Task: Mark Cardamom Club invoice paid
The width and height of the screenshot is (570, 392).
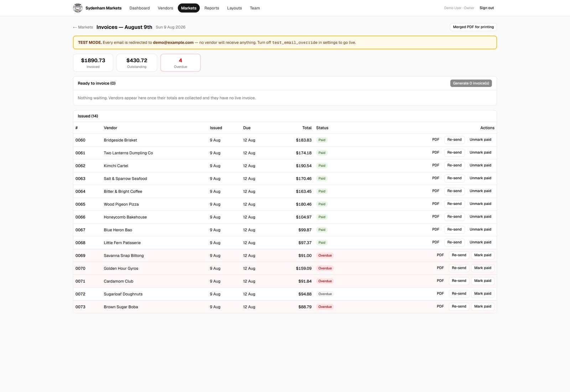Action: coord(482,281)
